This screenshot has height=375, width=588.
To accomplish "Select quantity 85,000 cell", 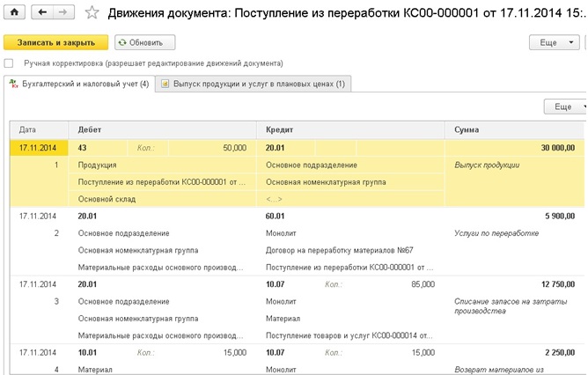I will click(401, 284).
